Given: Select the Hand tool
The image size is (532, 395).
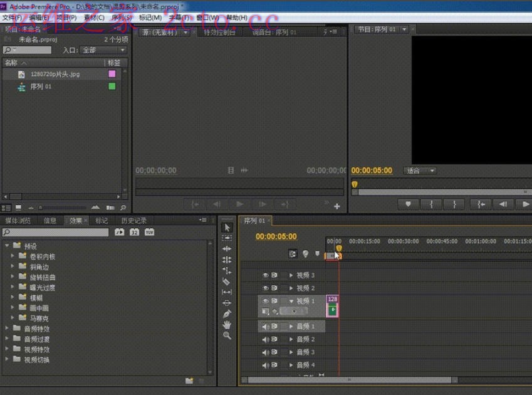Looking at the screenshot, I should coord(227,325).
